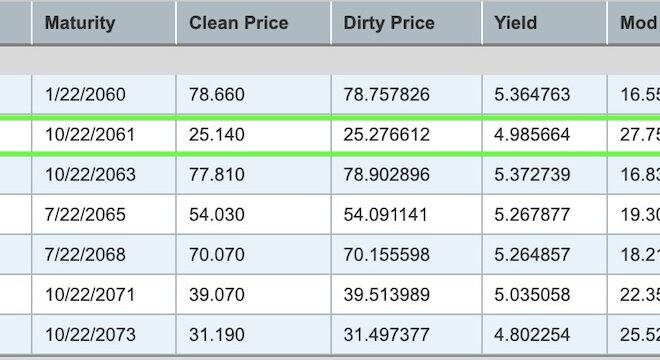The height and width of the screenshot is (360, 660).
Task: Select the clean price 78.660 cell
Action: (254, 94)
